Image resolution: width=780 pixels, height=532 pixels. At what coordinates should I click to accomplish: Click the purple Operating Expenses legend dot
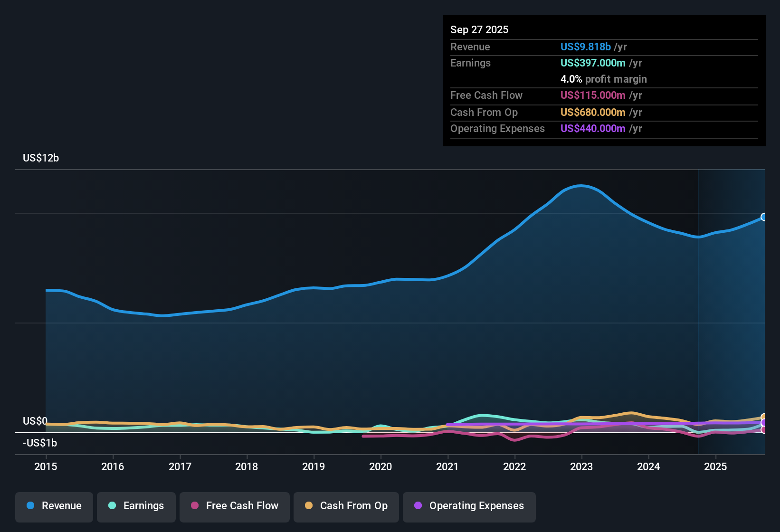[x=418, y=506]
